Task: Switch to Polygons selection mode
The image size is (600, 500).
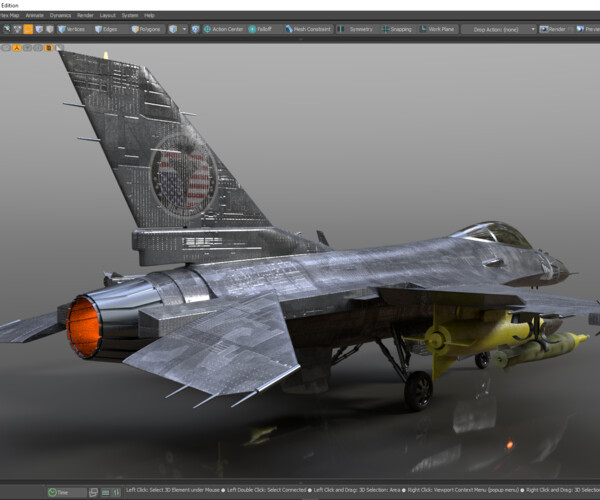Action: click(146, 29)
